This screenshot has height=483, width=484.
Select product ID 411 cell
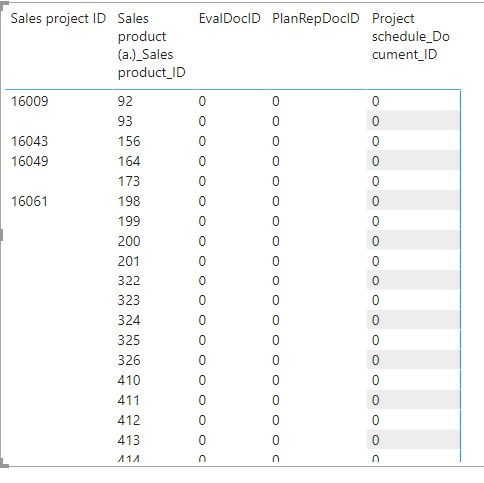[x=128, y=400]
